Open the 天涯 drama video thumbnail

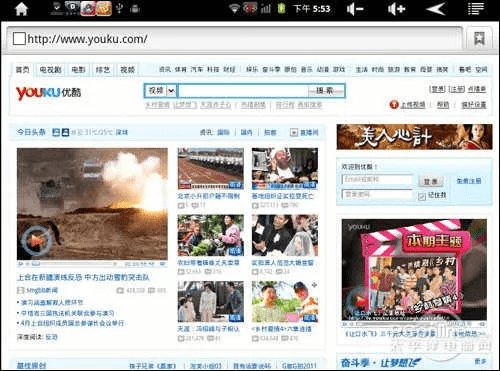pyautogui.click(x=211, y=302)
